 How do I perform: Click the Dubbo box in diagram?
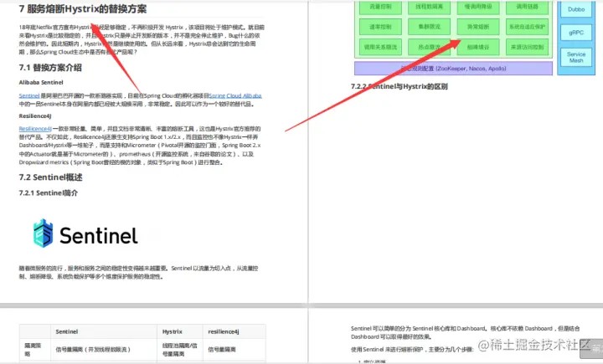(576, 9)
